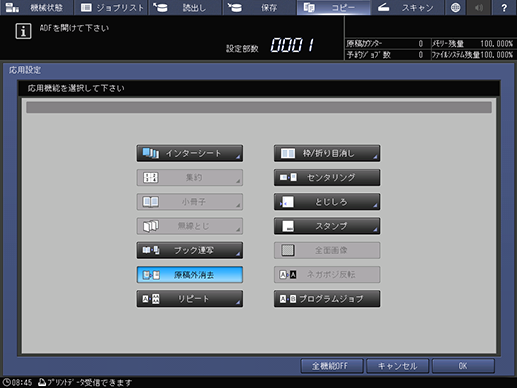Select the 無線とじ perfect binding button
Image resolution: width=517 pixels, height=388 pixels.
tap(190, 226)
